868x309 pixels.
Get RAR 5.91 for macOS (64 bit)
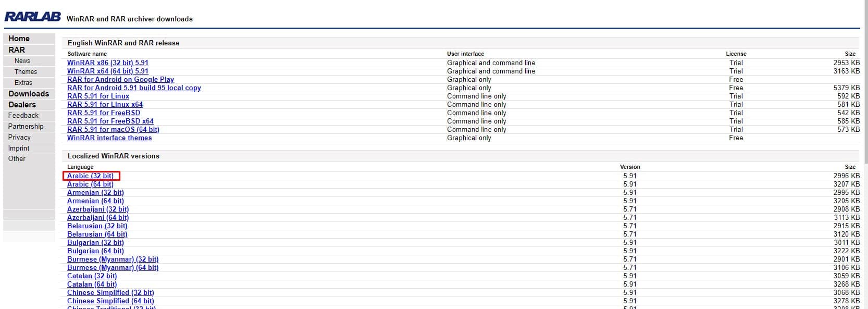(x=113, y=129)
